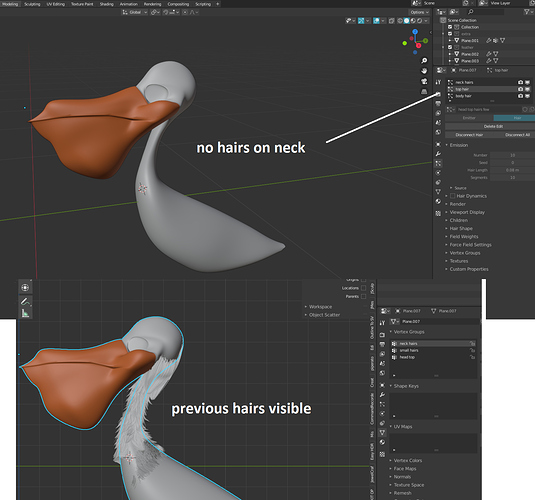Click the Delete Edit button
Screen dimensions: 535x500
click(x=490, y=126)
